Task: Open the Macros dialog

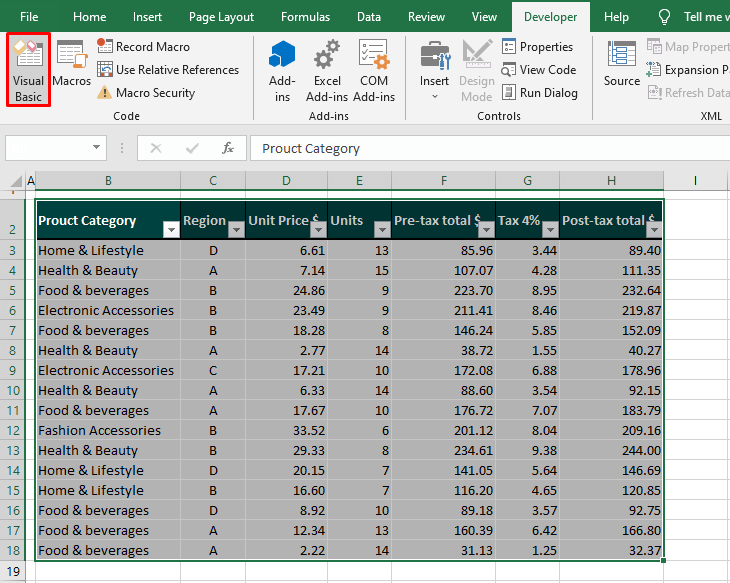Action: (x=71, y=64)
